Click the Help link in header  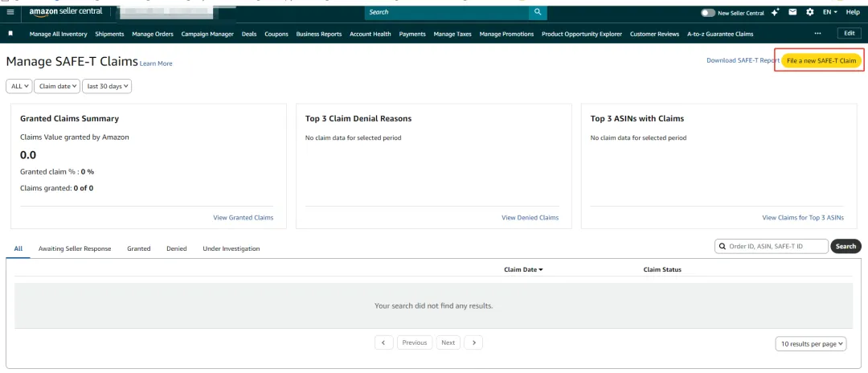coord(853,12)
